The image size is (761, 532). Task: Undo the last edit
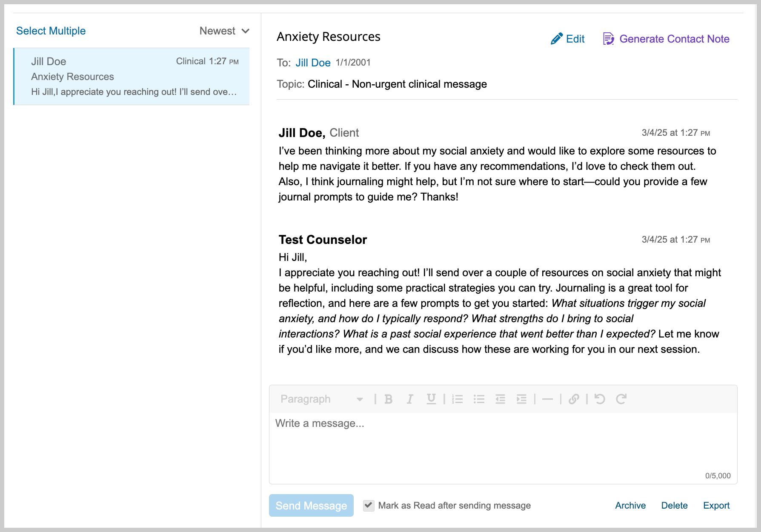pos(600,399)
